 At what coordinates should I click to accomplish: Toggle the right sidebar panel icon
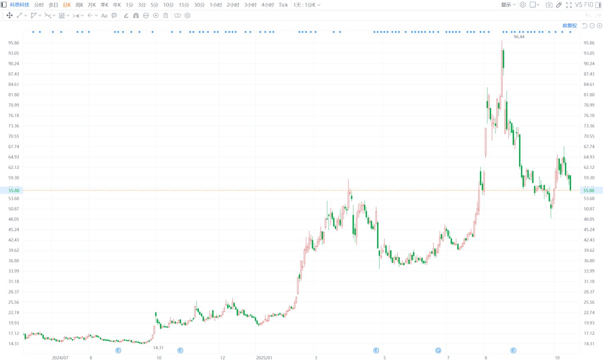click(x=598, y=5)
